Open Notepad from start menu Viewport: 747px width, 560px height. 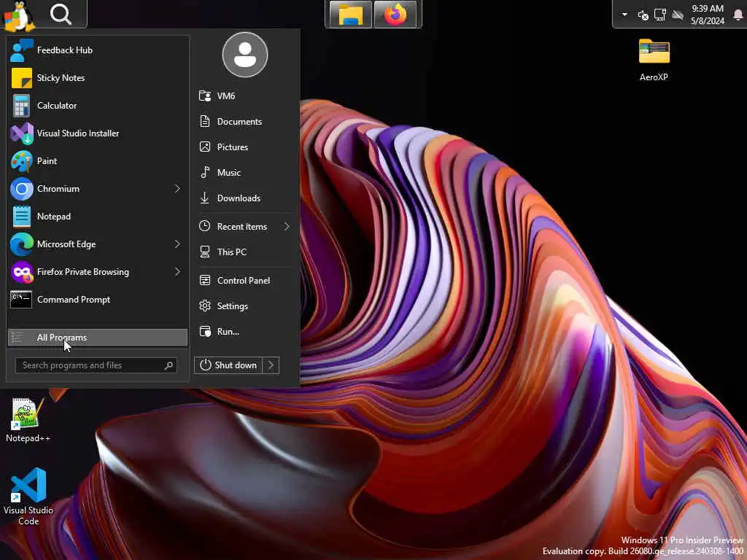coord(98,216)
